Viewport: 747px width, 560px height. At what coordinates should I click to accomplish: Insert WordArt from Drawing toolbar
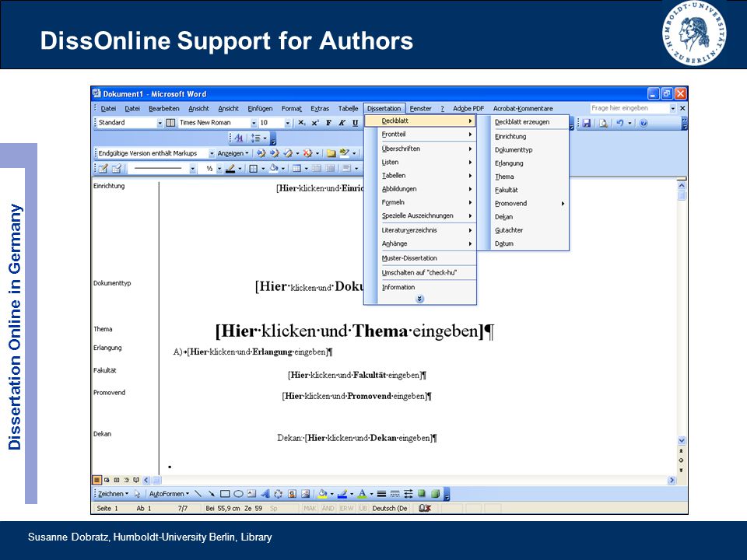tap(265, 494)
